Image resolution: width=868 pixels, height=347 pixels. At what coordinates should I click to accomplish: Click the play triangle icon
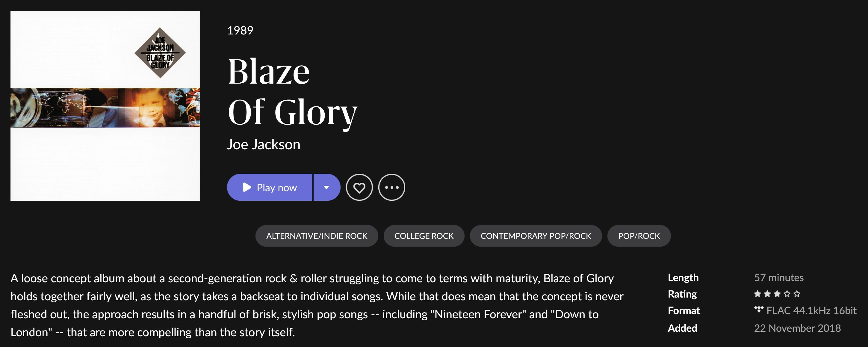(x=247, y=188)
